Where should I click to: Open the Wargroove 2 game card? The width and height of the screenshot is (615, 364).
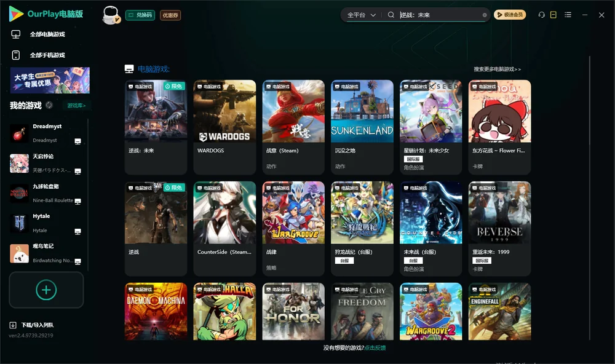pos(430,312)
